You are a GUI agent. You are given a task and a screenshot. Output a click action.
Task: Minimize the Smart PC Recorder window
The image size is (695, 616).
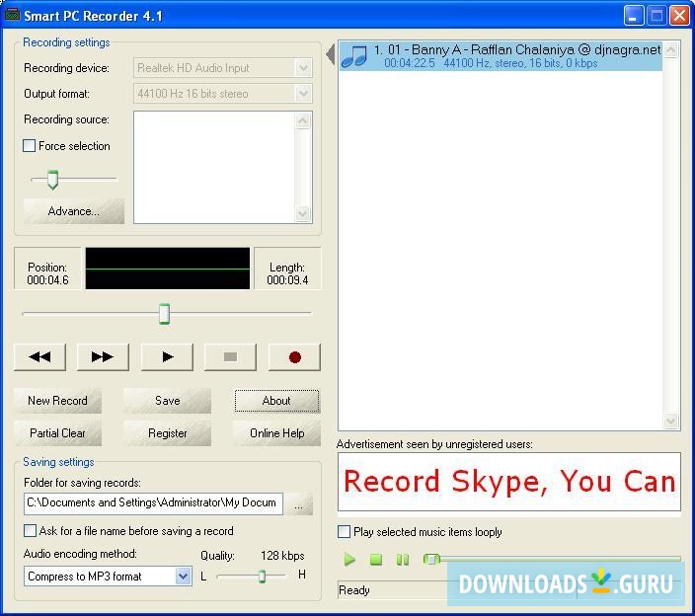pos(634,16)
